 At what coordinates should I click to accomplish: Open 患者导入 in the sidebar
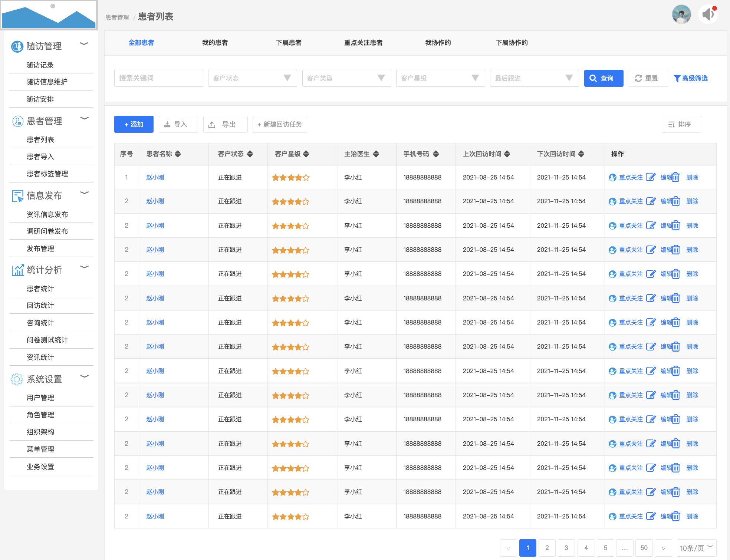(40, 157)
